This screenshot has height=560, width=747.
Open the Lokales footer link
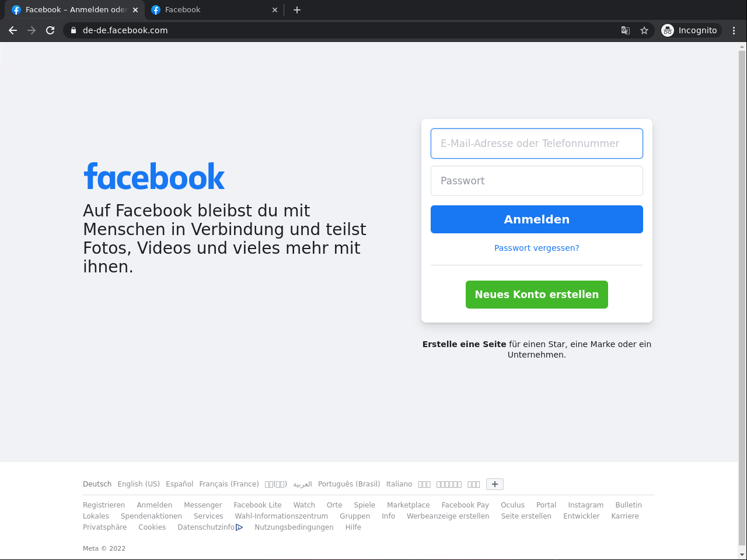click(x=96, y=516)
